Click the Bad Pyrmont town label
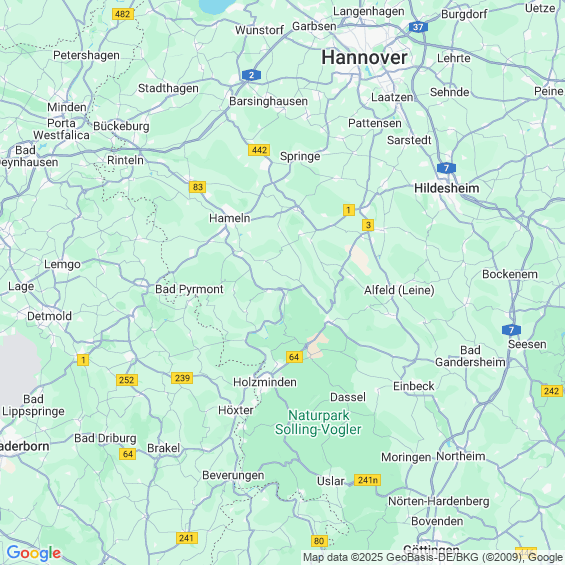 pyautogui.click(x=189, y=289)
